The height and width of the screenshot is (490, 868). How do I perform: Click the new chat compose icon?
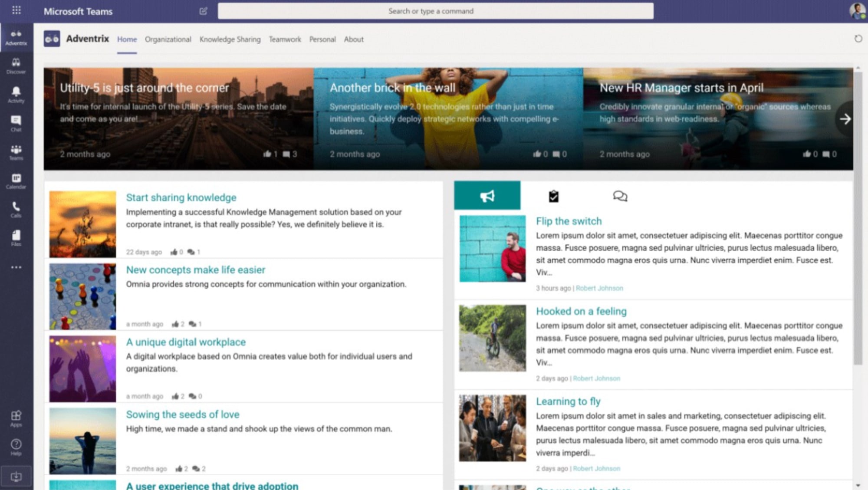click(x=203, y=11)
